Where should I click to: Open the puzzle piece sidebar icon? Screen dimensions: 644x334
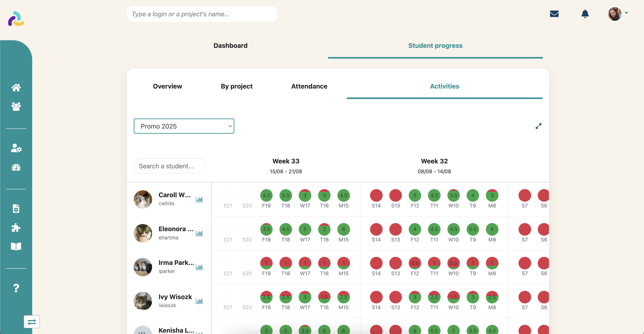pos(16,228)
